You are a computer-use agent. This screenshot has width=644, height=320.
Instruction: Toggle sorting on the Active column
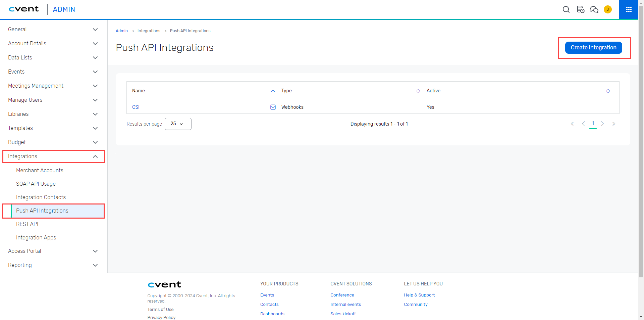pyautogui.click(x=608, y=91)
